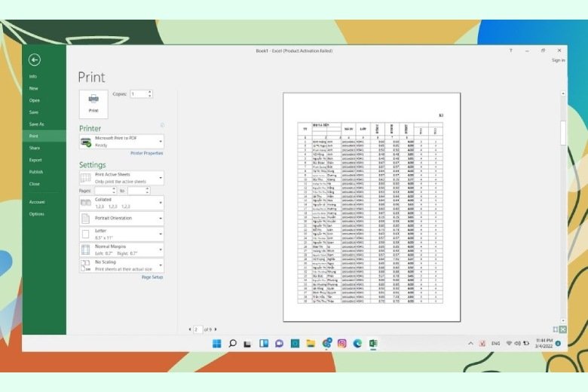Open Task View on taskbar
Image resolution: width=588 pixels, height=392 pixels.
click(247, 344)
